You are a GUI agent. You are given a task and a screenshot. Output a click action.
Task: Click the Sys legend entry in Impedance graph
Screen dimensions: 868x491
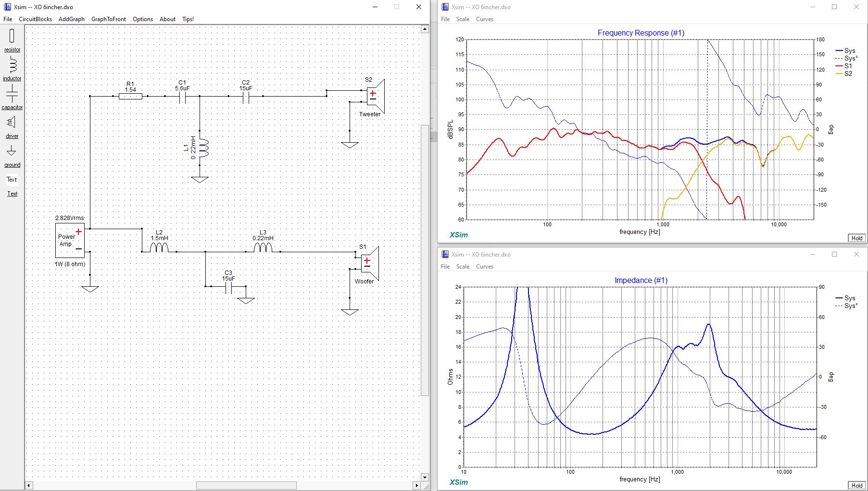845,298
